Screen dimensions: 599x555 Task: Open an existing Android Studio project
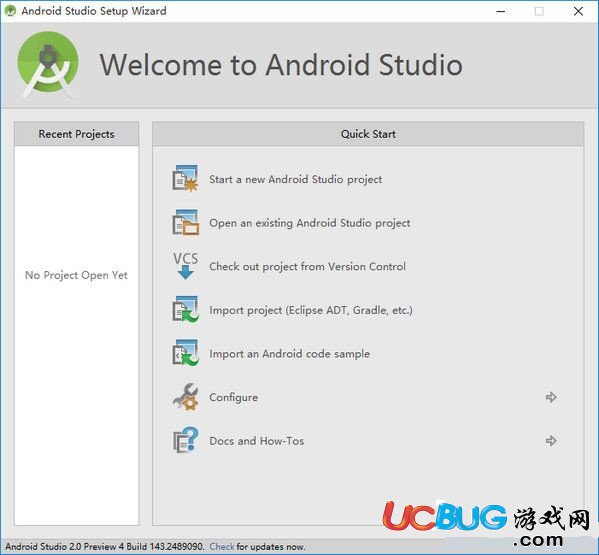310,223
